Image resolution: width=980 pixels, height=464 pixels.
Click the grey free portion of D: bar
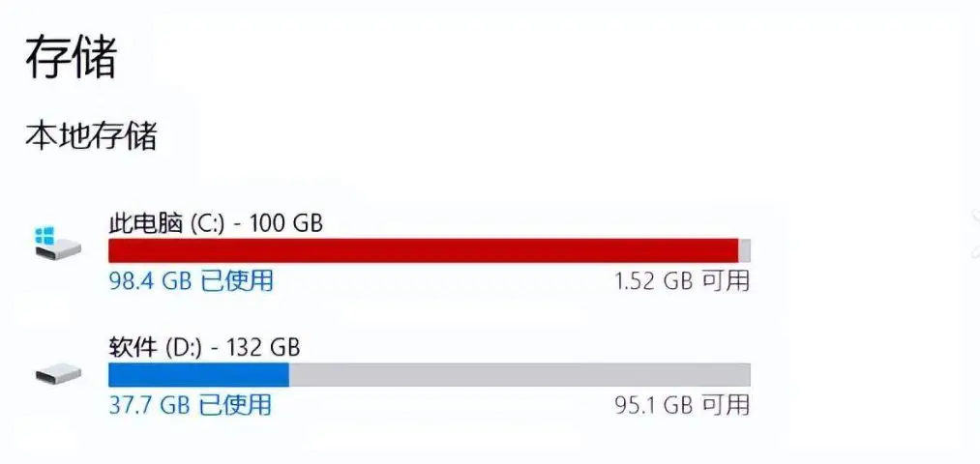(x=520, y=375)
